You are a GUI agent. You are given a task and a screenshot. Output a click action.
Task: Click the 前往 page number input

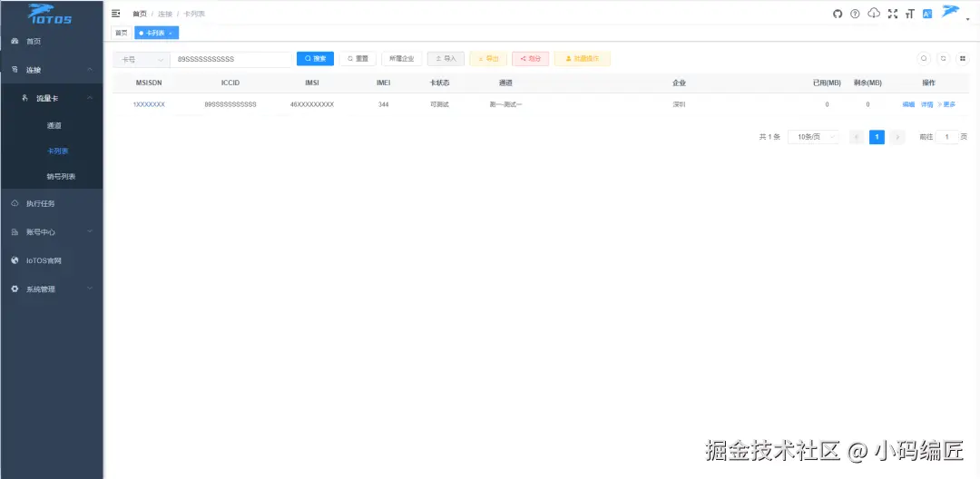946,137
